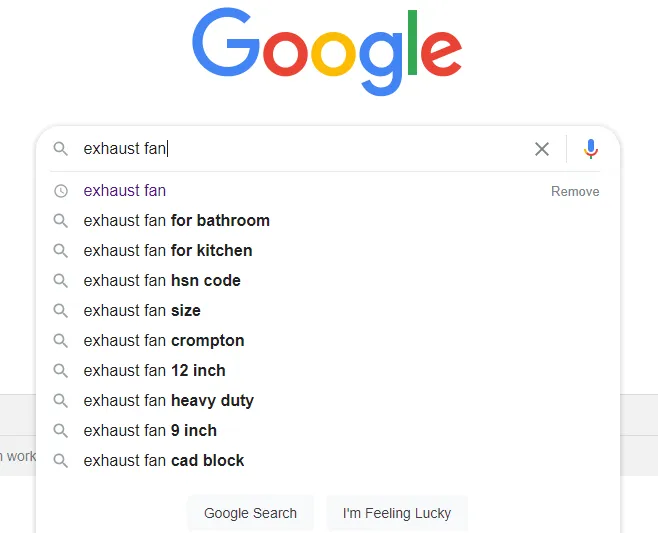Remove 'exhaust fan' from search history
658x533 pixels.
[x=575, y=191]
